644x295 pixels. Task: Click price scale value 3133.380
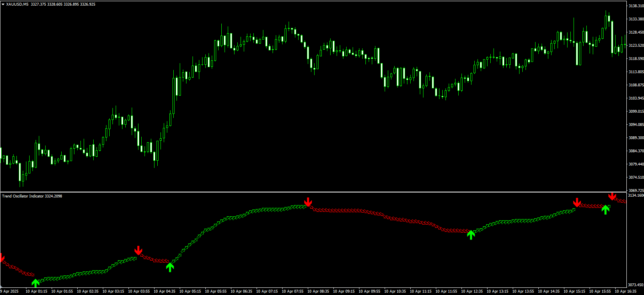pyautogui.click(x=636, y=19)
